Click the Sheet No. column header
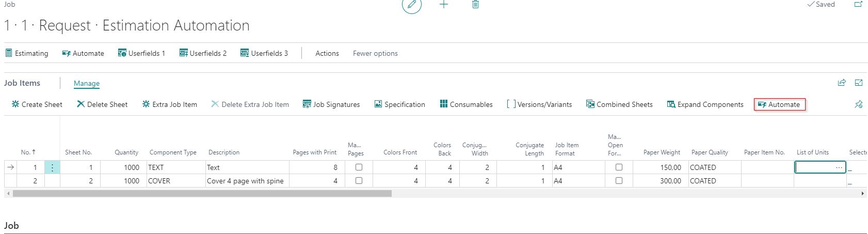The image size is (868, 234). [78, 152]
